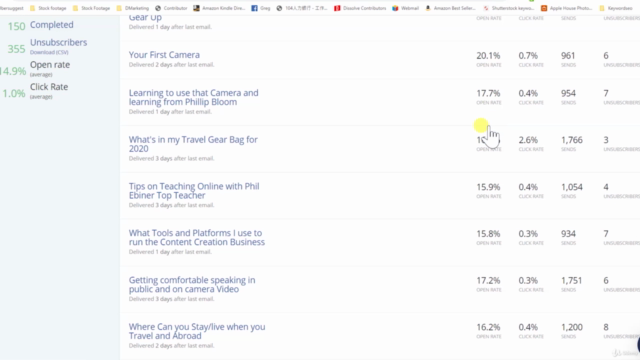Click the 16.2% open rate value
640x360 pixels.
click(488, 327)
